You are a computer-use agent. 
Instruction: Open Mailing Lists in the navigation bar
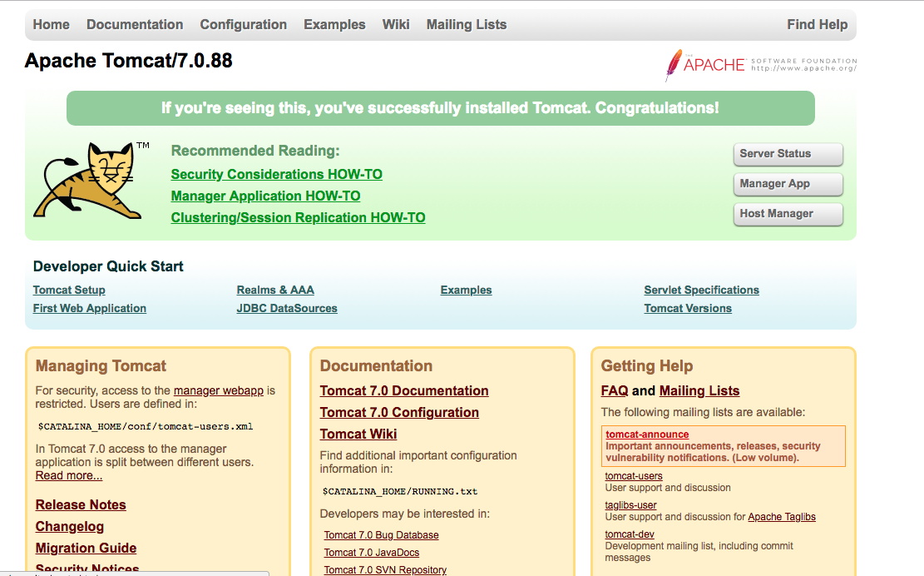467,25
